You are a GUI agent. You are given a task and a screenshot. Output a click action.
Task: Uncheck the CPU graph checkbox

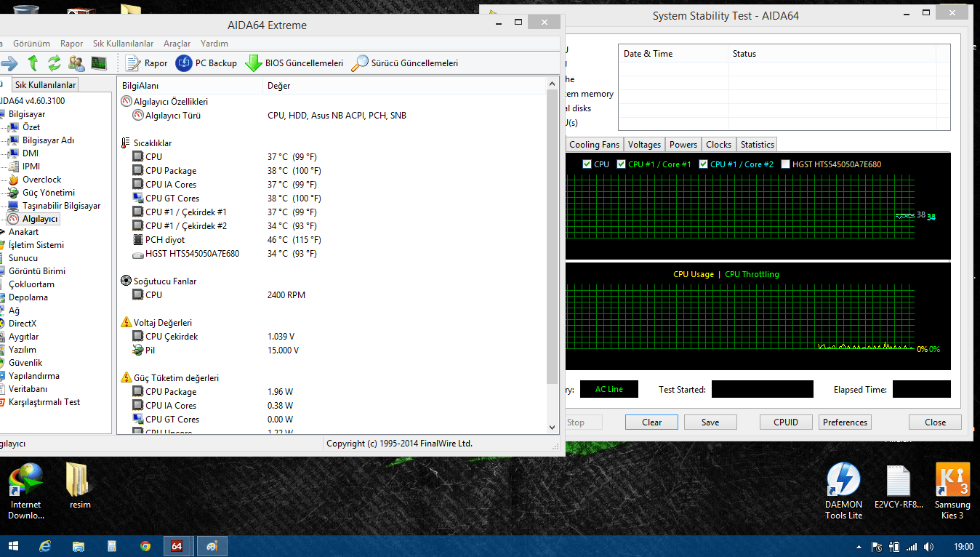[x=587, y=164]
